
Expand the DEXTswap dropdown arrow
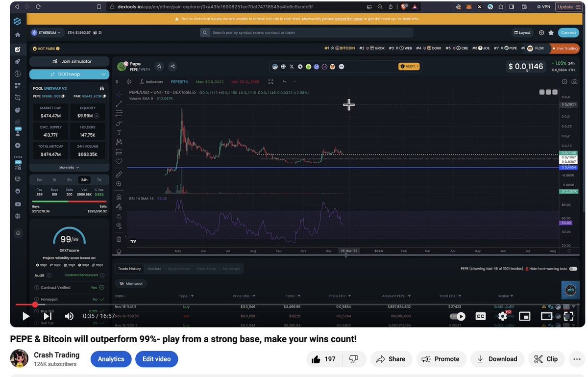(103, 74)
